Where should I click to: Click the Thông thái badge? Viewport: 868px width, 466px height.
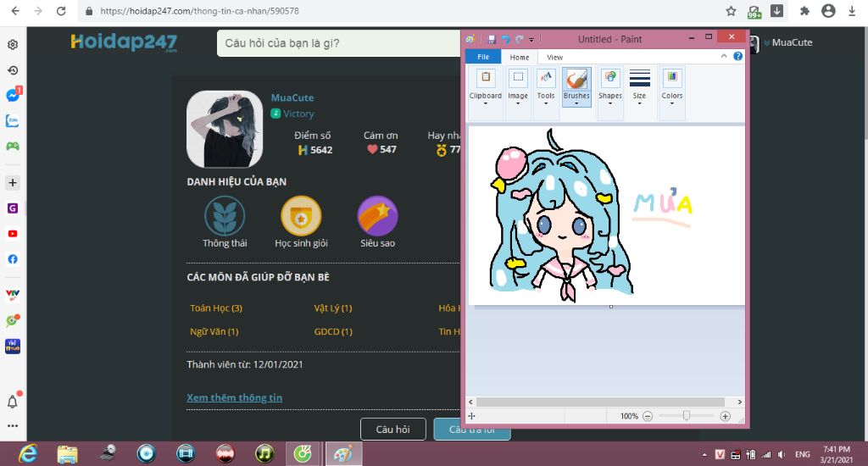point(225,216)
